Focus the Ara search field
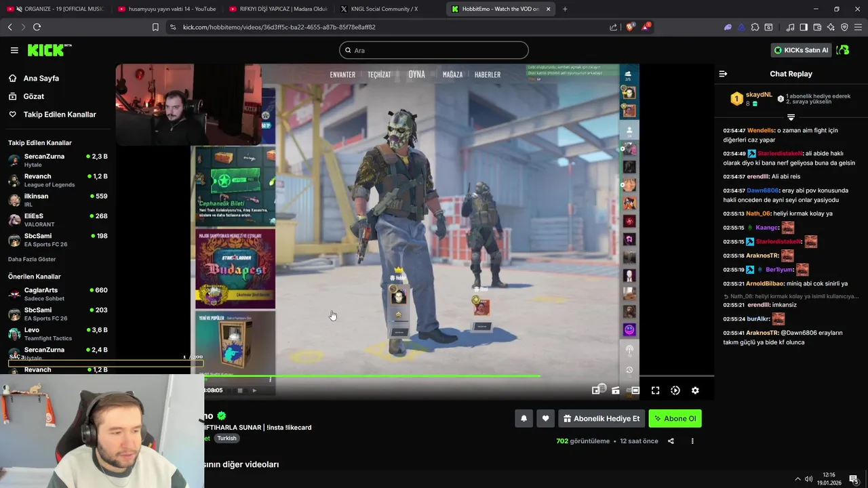The image size is (868, 488). pyautogui.click(x=434, y=50)
